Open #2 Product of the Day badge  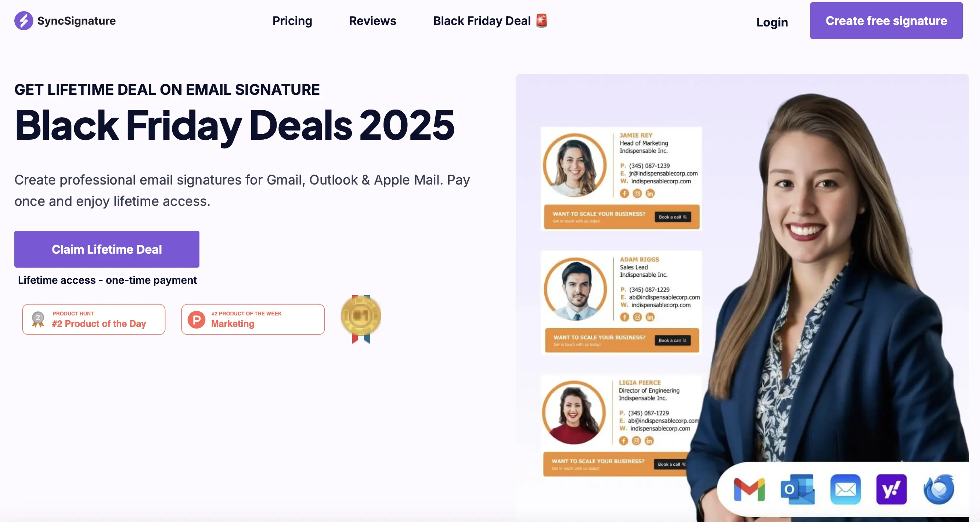pos(94,319)
